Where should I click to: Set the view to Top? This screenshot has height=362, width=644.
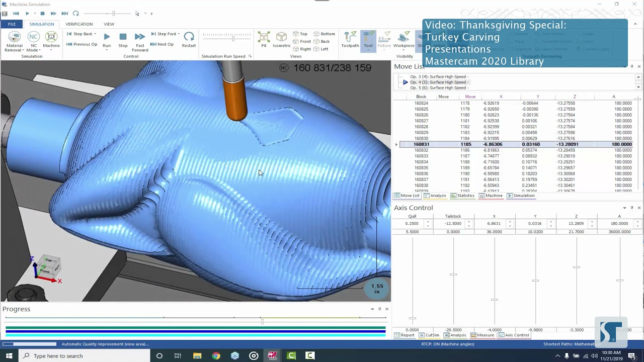(x=300, y=34)
